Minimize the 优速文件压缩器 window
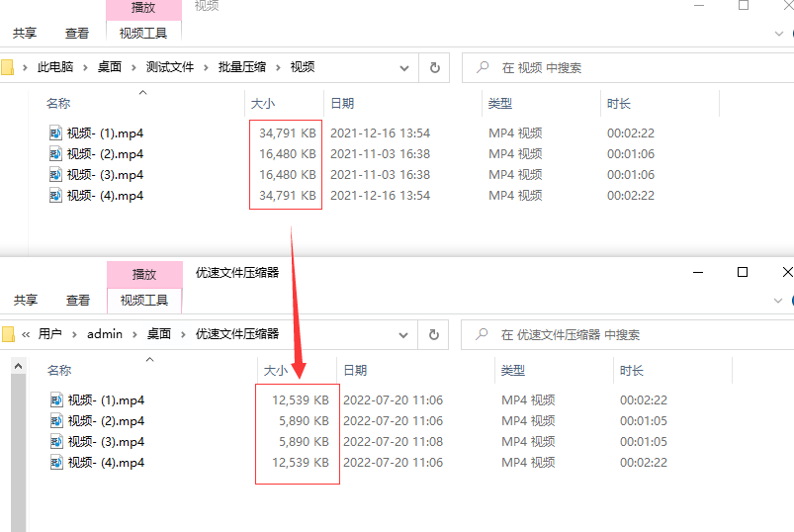794x532 pixels. (698, 272)
